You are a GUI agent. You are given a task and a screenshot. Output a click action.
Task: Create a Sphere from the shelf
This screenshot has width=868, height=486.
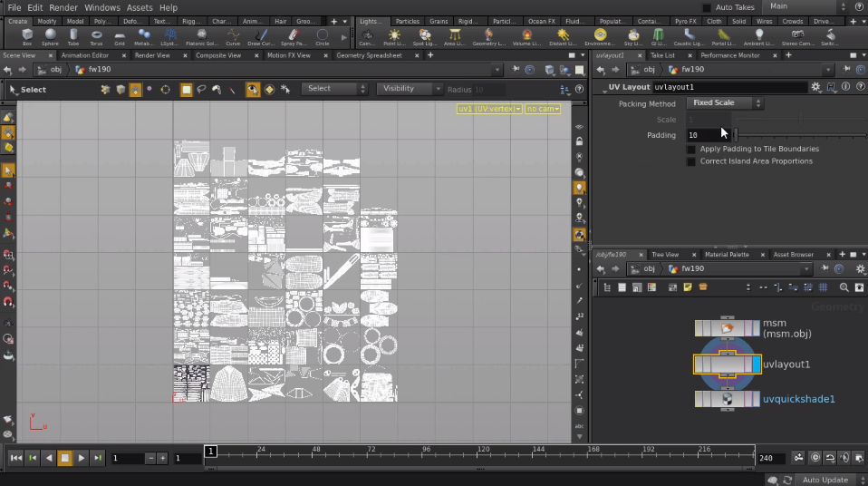click(x=50, y=37)
